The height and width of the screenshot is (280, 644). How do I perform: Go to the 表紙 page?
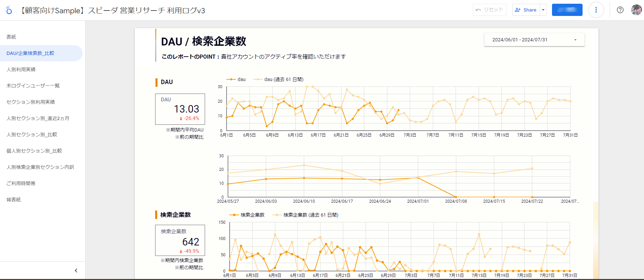tap(12, 37)
